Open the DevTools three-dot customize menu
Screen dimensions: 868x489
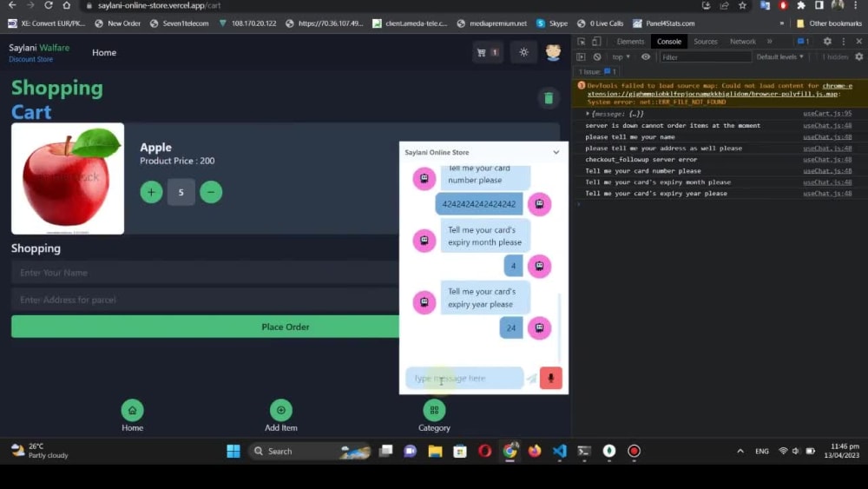pos(843,42)
